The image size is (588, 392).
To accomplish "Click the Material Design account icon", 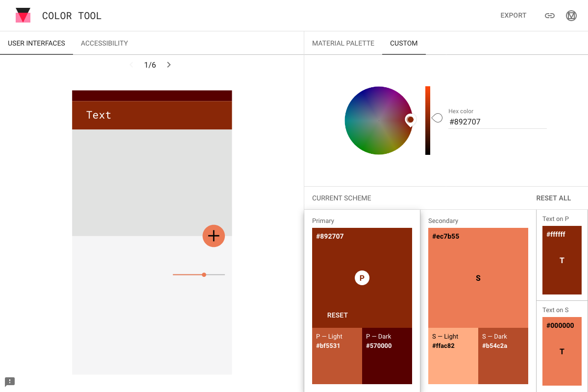I will click(571, 15).
